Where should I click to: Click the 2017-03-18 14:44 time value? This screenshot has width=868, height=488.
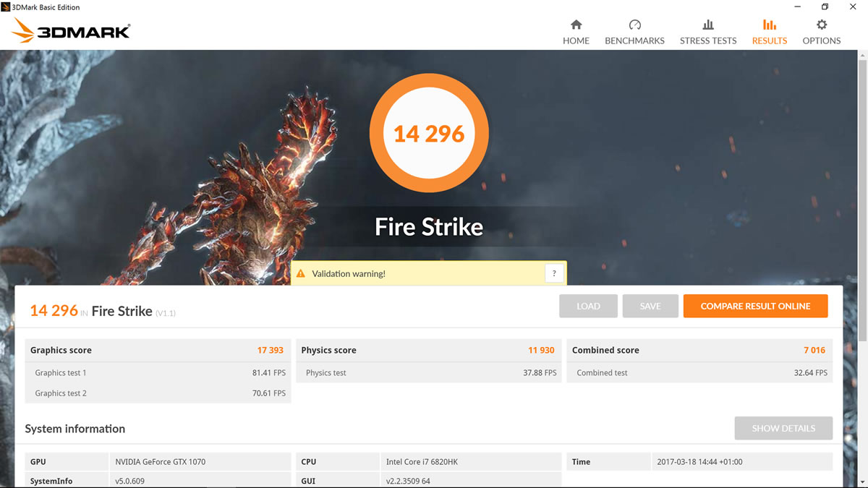point(699,462)
